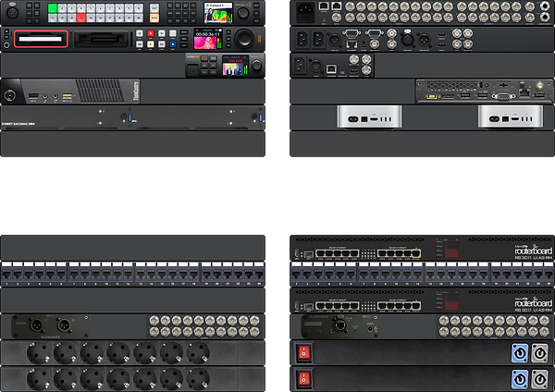Click the headphone jack on the recorder's left edge

point(6,45)
